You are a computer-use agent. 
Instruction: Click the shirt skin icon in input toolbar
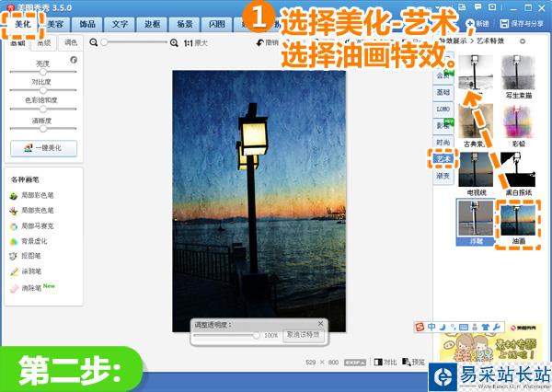486,328
